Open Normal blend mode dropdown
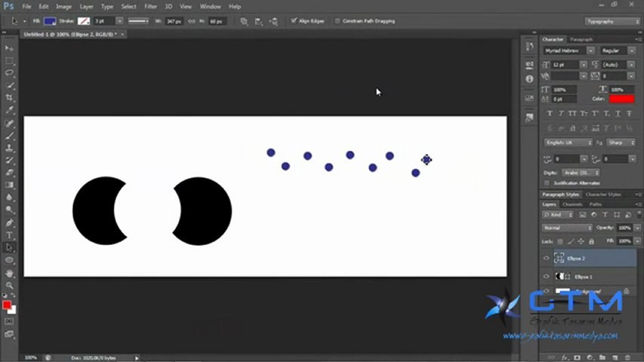The image size is (644, 362). (x=567, y=228)
